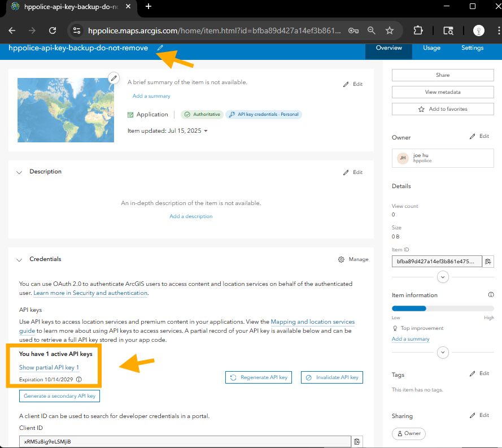
Task: Close the hppolice-api-key-backup tab
Action: pyautogui.click(x=128, y=6)
